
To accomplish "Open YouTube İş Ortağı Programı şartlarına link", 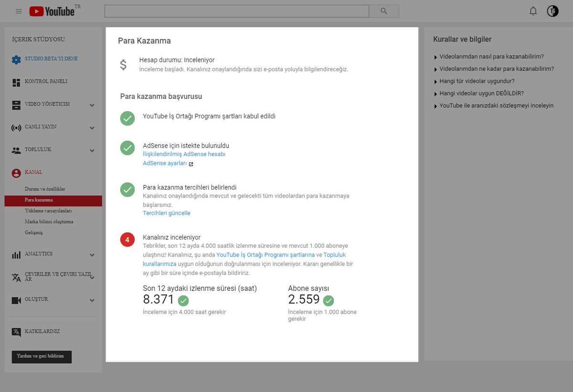I will (265, 255).
